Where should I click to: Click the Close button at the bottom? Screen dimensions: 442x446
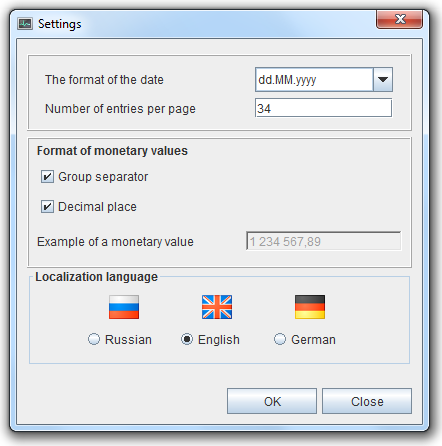[x=367, y=401]
